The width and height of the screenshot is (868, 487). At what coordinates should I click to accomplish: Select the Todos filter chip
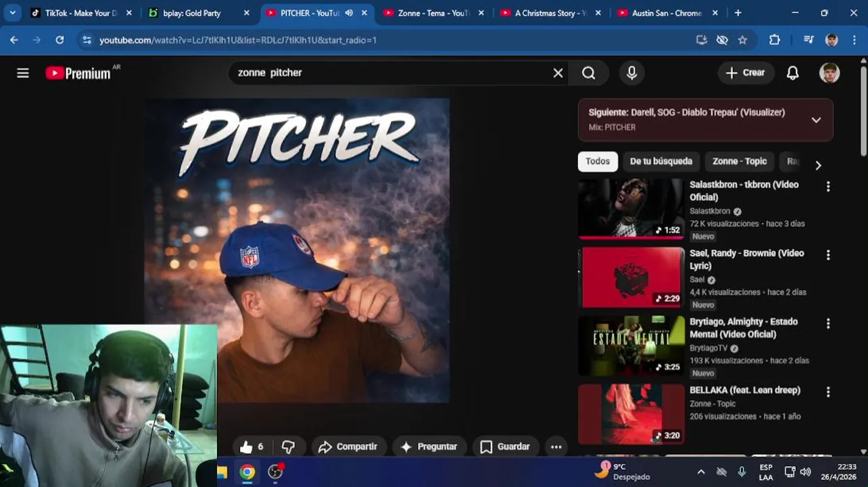pyautogui.click(x=598, y=162)
